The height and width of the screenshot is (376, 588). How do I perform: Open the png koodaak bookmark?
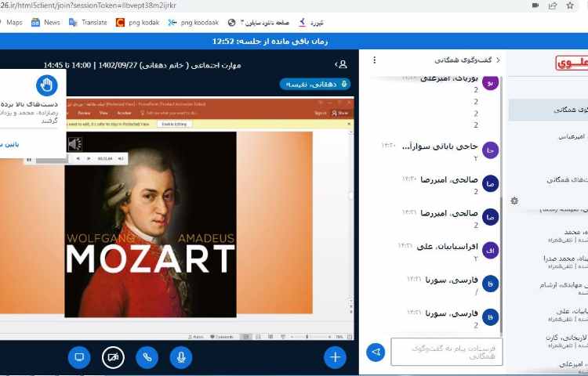coord(194,23)
